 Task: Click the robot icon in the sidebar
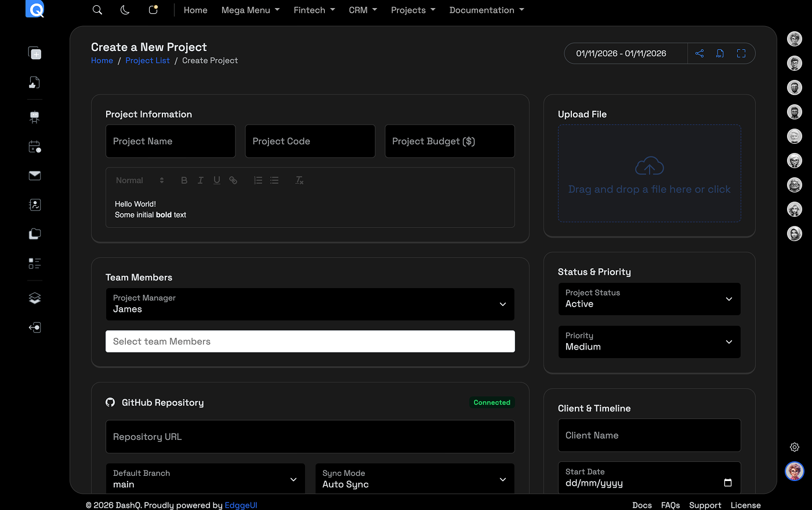[35, 117]
